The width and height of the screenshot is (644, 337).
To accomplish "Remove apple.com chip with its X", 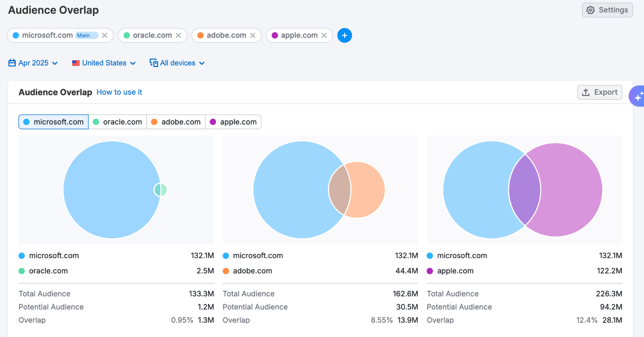I will point(324,35).
